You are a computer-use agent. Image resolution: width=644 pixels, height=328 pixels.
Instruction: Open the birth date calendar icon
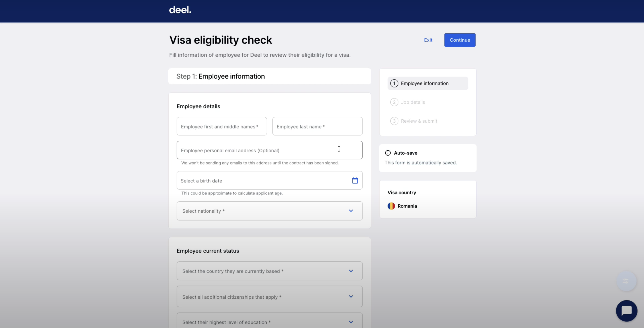tap(355, 180)
